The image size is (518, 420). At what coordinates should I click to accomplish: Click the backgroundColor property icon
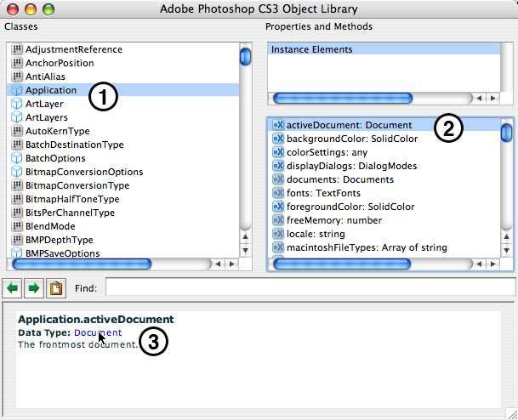pyautogui.click(x=278, y=139)
